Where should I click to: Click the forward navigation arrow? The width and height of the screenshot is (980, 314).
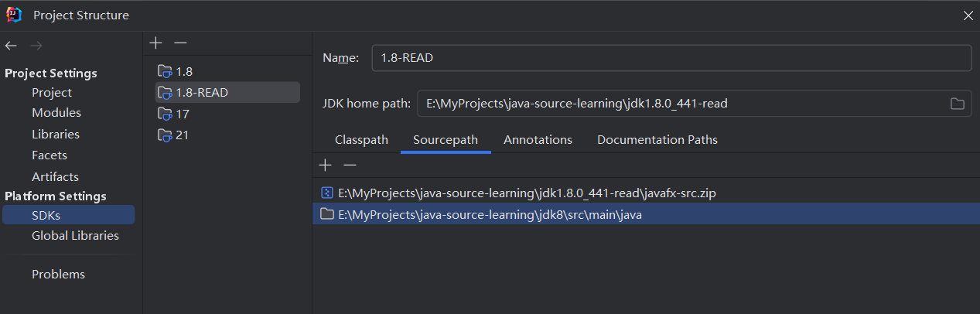tap(36, 46)
